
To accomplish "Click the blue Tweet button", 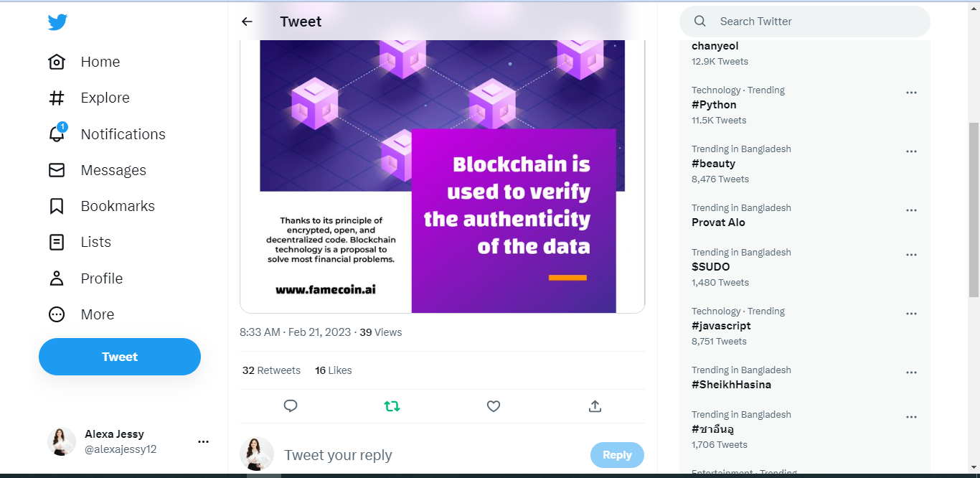I will pos(120,357).
